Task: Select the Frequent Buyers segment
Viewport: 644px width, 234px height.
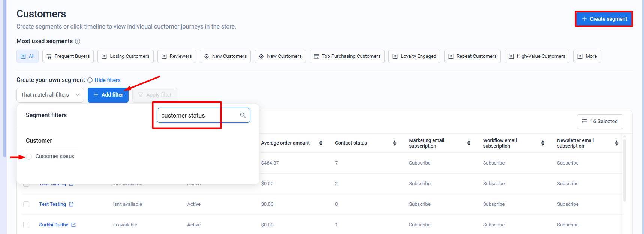Action: [68, 56]
